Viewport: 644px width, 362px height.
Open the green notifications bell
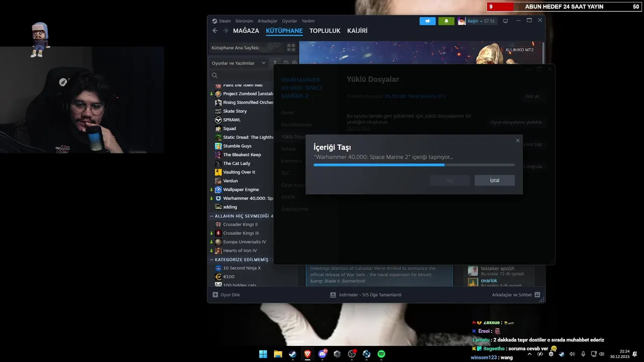click(x=446, y=21)
